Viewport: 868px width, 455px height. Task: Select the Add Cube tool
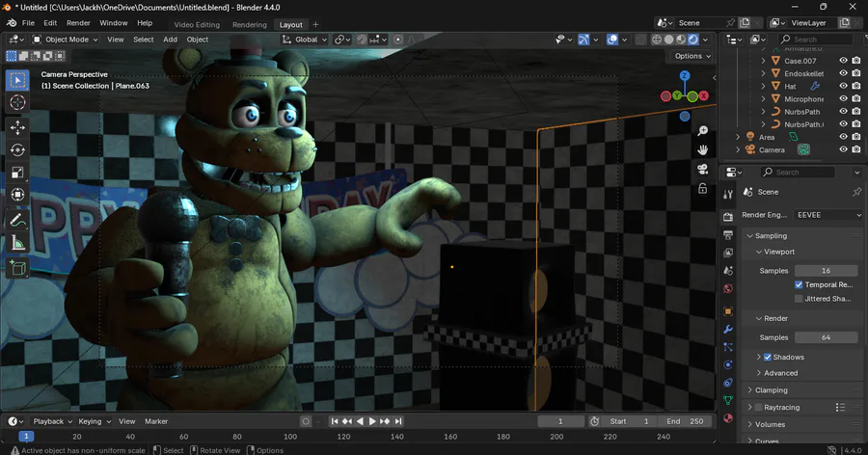click(x=17, y=268)
